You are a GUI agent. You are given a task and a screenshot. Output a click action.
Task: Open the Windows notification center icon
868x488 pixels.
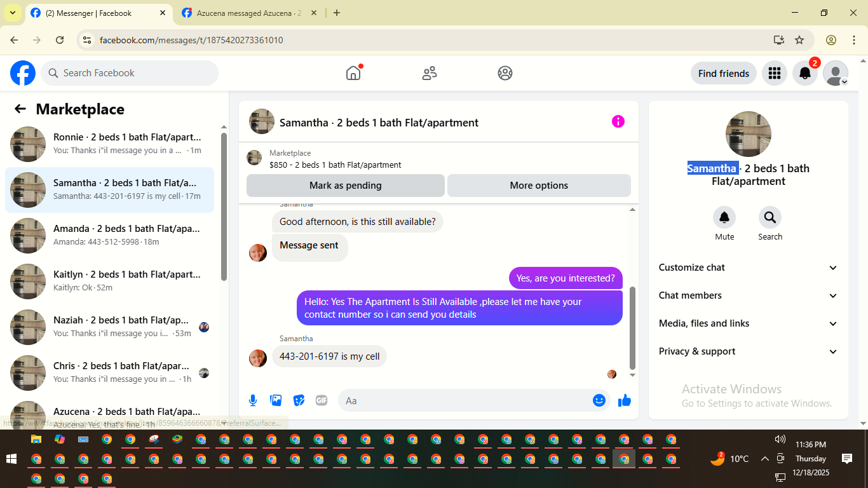pyautogui.click(x=847, y=459)
